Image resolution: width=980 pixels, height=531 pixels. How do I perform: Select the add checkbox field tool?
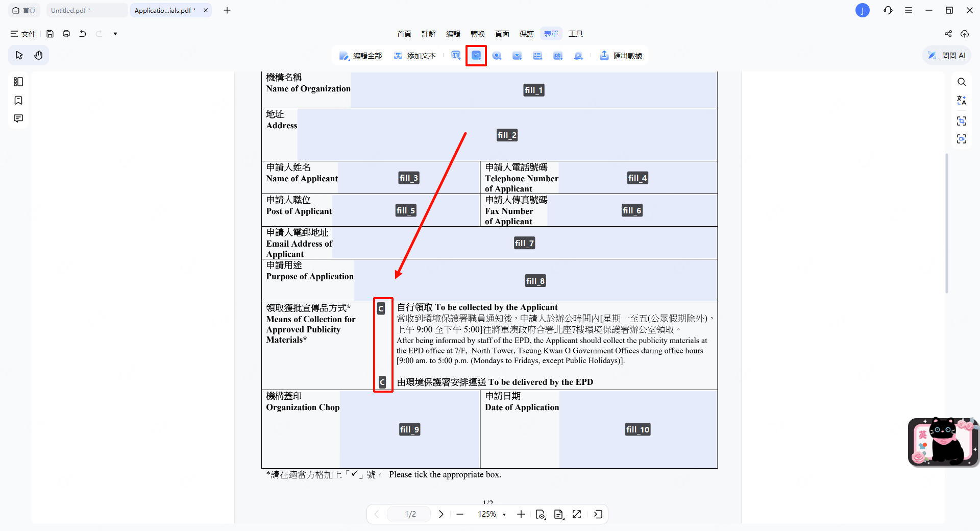[476, 56]
